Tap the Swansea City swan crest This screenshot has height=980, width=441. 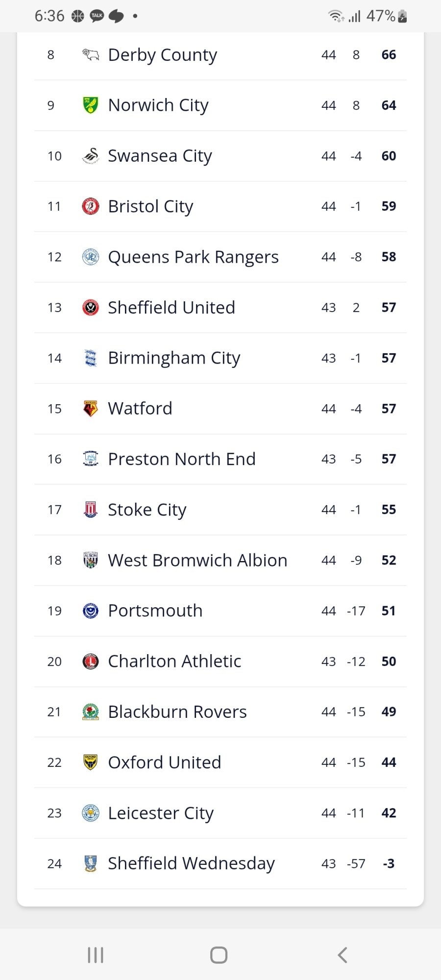point(91,156)
